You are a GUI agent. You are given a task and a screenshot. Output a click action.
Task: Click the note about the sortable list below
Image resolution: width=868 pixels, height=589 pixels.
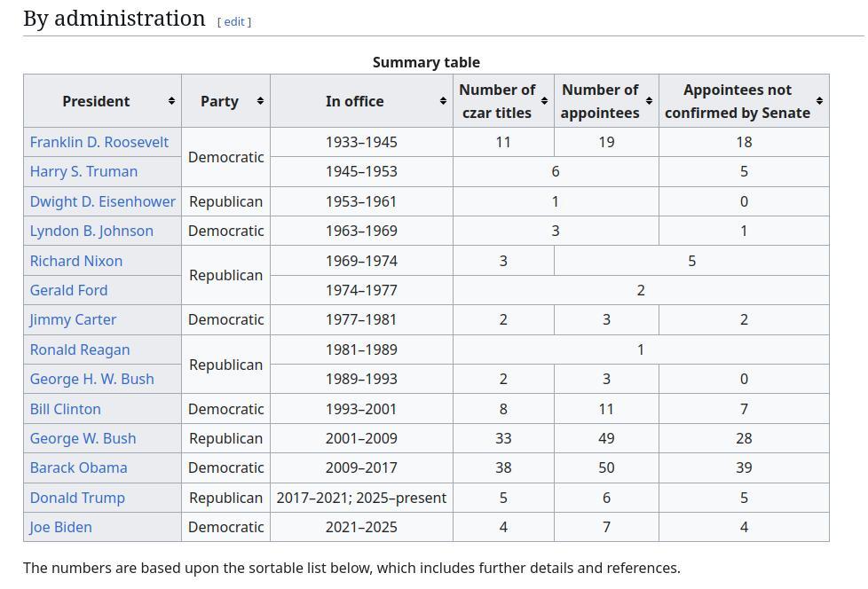click(351, 568)
